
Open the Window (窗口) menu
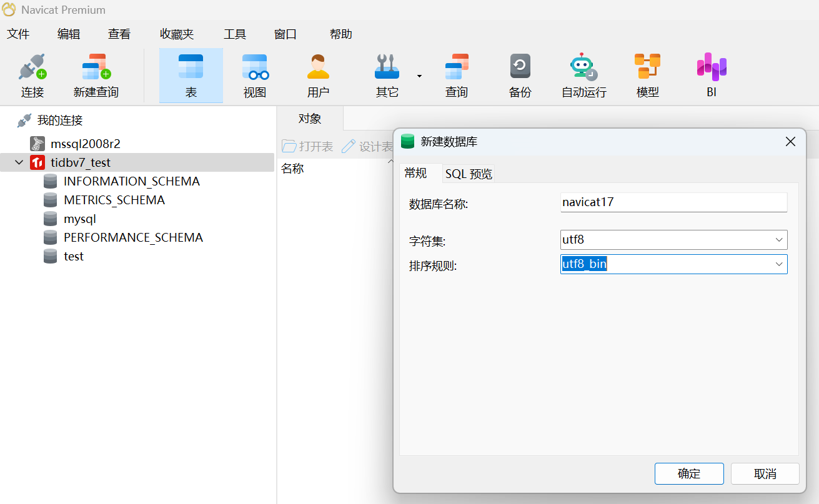(285, 34)
